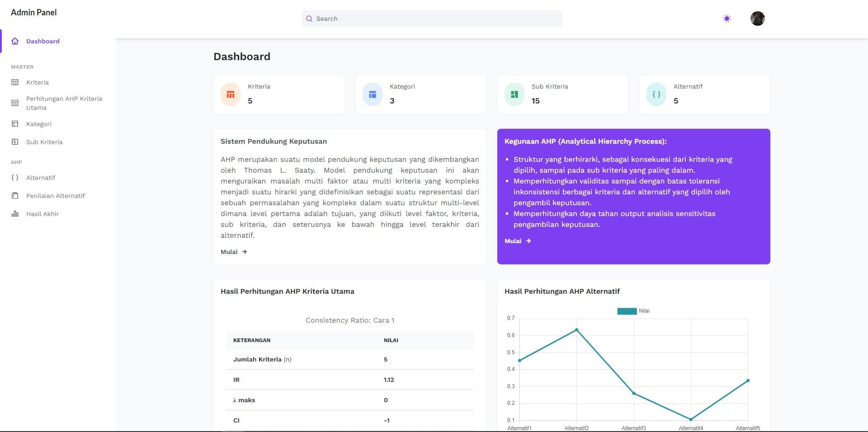Click the Hasil Akhir bar chart icon
This screenshot has width=868, height=432.
coord(16,214)
